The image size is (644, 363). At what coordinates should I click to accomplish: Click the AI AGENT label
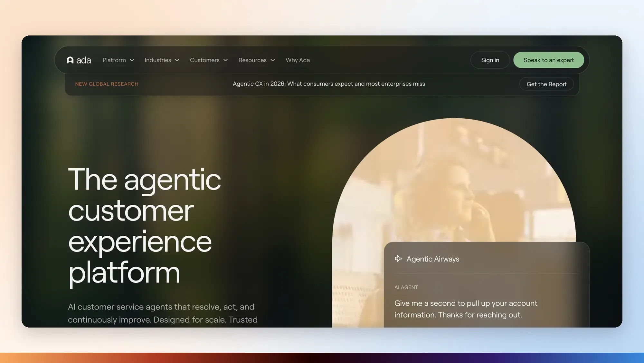click(406, 287)
